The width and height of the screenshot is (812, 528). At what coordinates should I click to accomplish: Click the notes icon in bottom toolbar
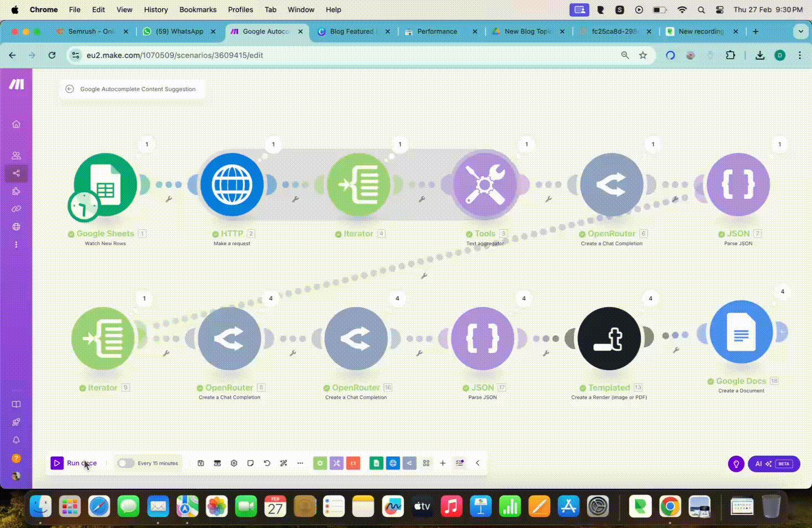pyautogui.click(x=251, y=463)
